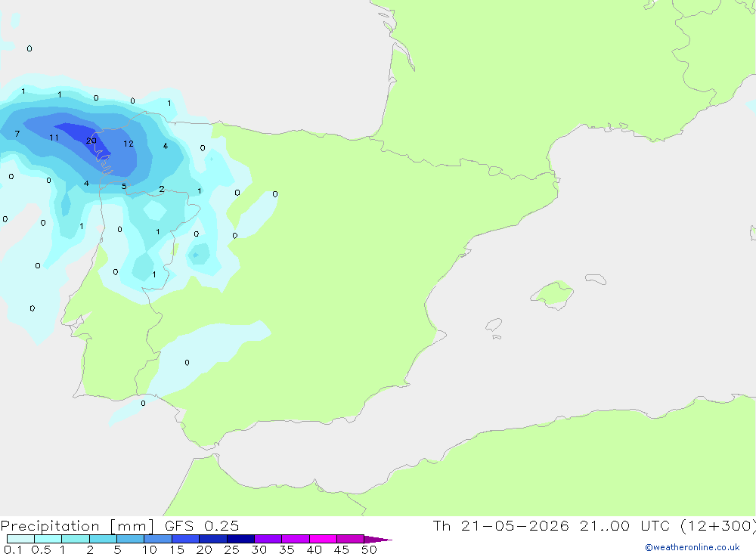Click the date text 'Th 21-05-2026'
The height and width of the screenshot is (554, 756).
[500, 526]
